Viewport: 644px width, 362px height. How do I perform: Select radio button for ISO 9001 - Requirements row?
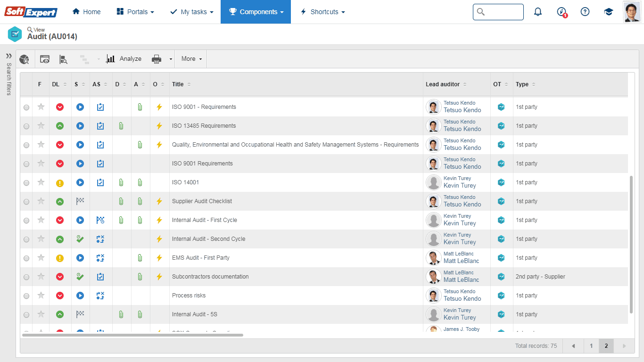[x=26, y=107]
